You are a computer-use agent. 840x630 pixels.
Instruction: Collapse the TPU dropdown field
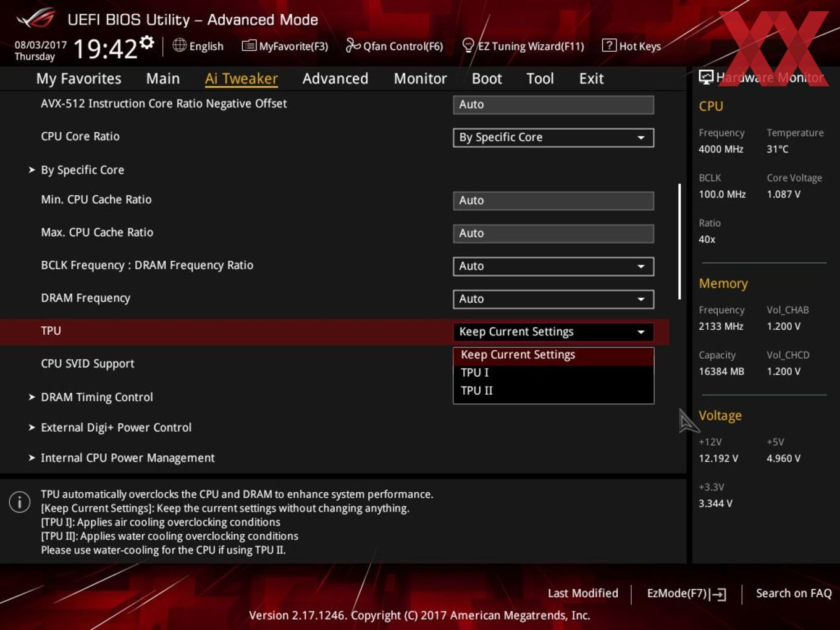click(553, 332)
